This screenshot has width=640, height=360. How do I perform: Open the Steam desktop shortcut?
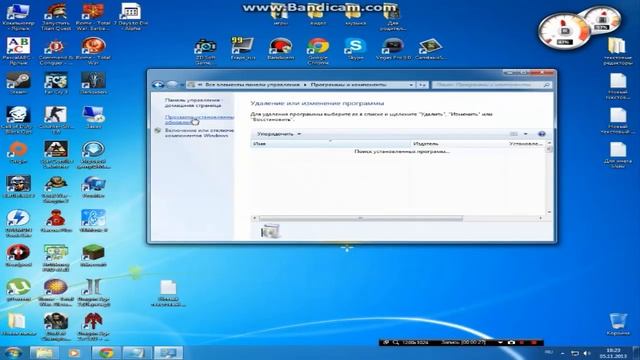tap(18, 83)
